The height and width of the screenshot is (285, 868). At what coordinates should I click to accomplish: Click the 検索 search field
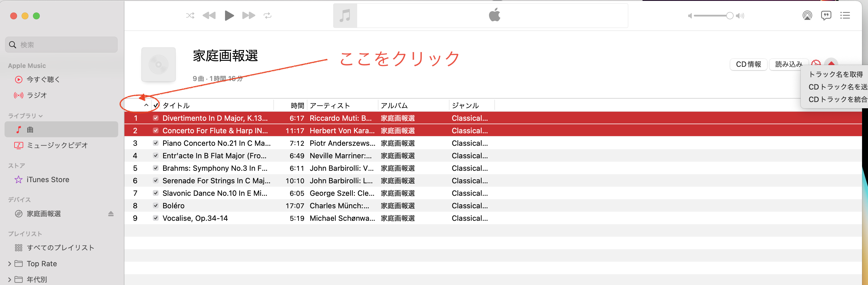point(61,45)
